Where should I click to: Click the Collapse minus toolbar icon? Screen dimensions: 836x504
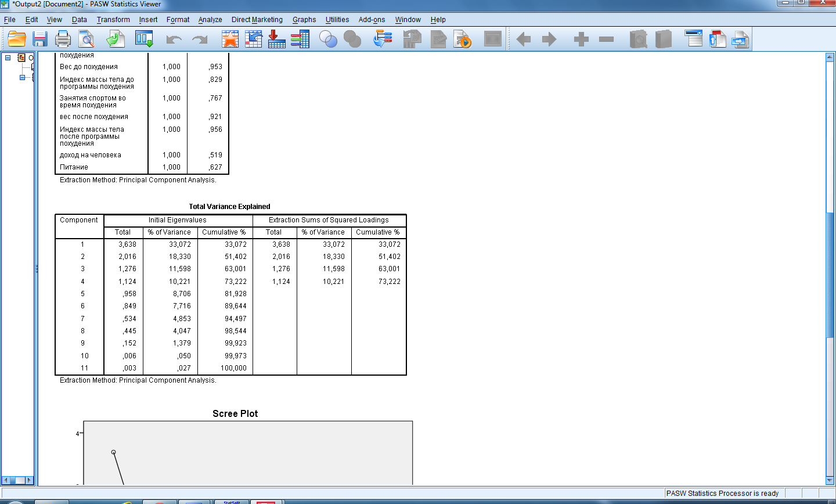click(607, 39)
